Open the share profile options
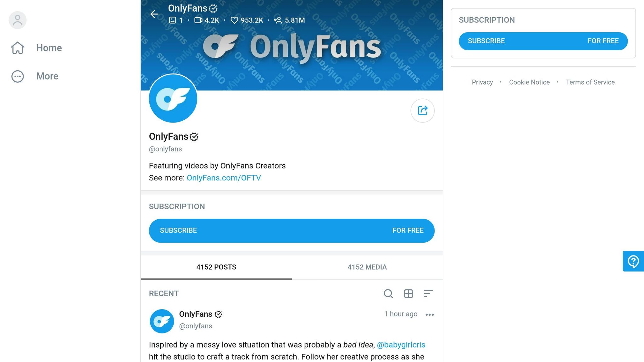644x362 pixels. [422, 111]
